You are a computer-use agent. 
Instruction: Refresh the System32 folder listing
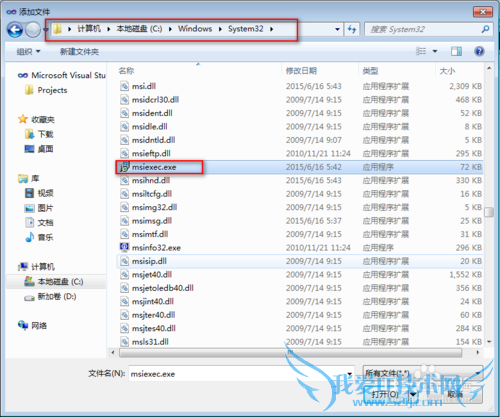tap(352, 29)
